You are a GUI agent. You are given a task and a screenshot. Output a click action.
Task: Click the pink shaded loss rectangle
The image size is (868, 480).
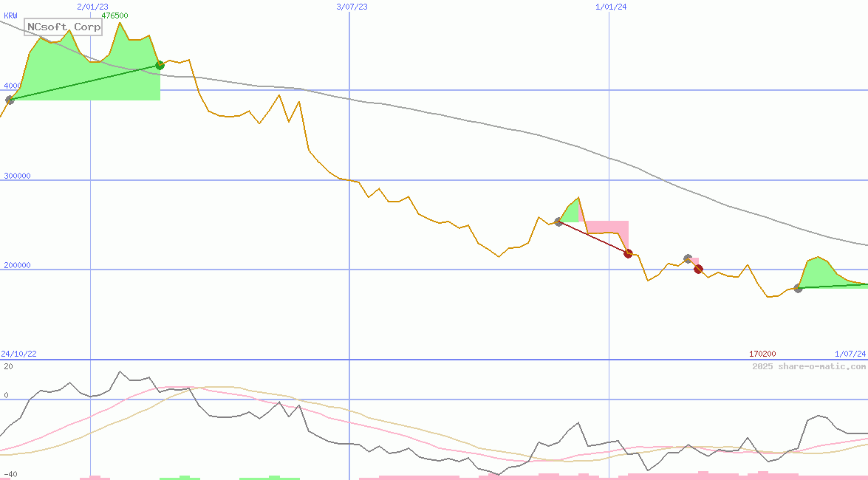click(607, 226)
